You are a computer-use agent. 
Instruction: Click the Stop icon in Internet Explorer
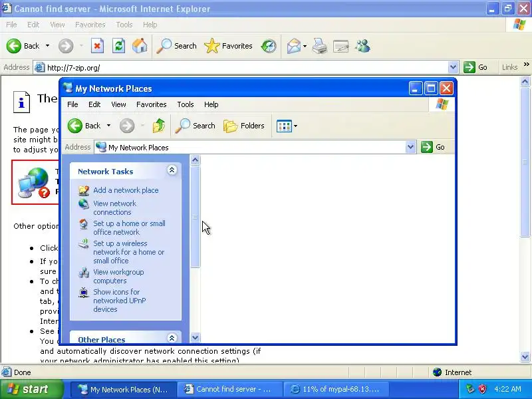(97, 46)
